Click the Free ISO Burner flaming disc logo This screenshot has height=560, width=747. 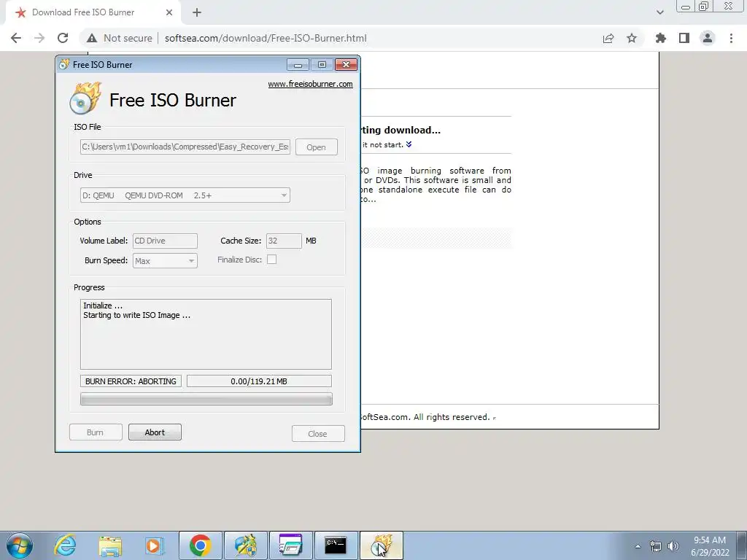pyautogui.click(x=86, y=98)
